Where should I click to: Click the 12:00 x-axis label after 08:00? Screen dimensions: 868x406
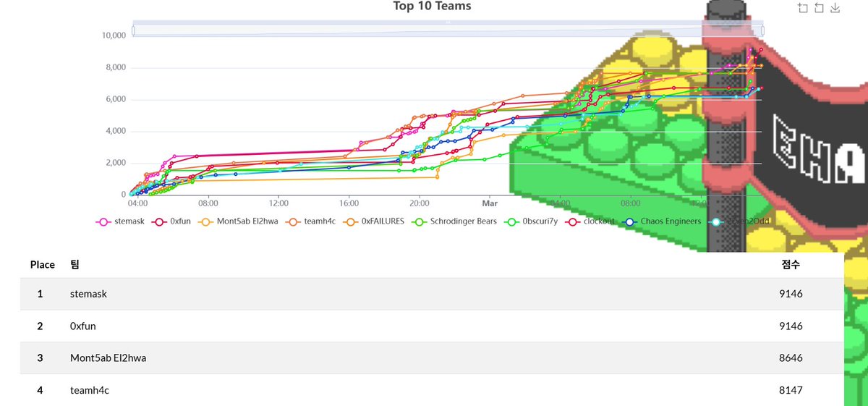pos(278,204)
